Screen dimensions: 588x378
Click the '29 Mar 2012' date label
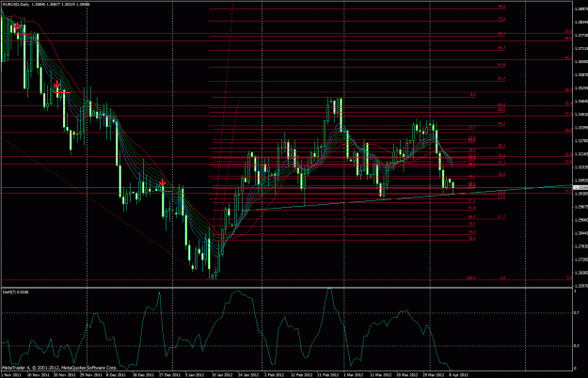click(434, 374)
